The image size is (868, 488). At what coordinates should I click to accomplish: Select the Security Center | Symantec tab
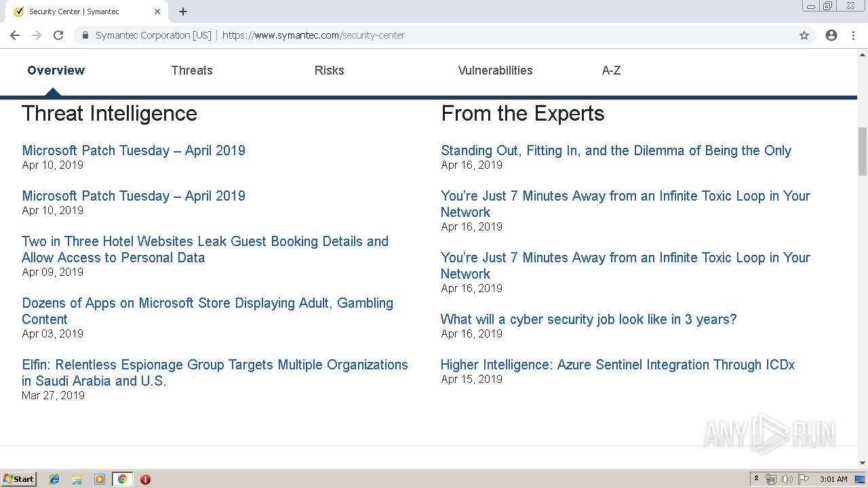pyautogui.click(x=87, y=12)
